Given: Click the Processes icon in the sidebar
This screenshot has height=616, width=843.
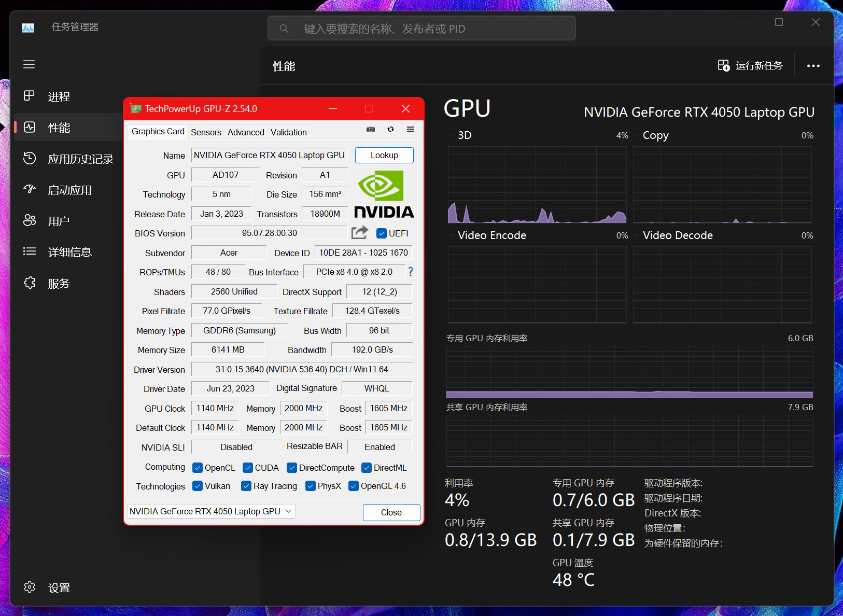Looking at the screenshot, I should [x=29, y=96].
